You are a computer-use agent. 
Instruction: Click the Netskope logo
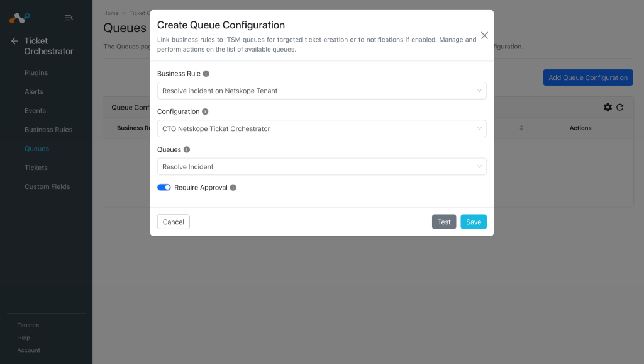(x=19, y=18)
